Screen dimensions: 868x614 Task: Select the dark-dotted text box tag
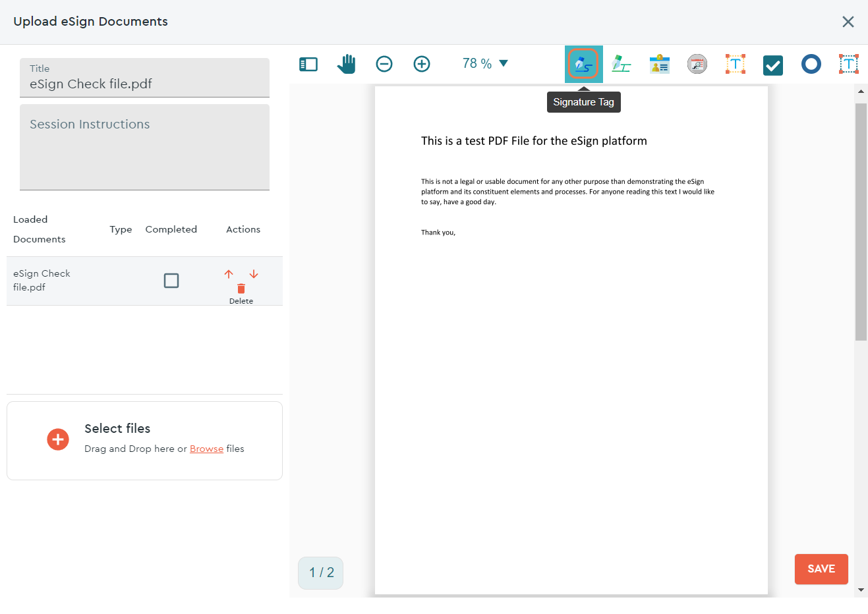click(x=849, y=64)
